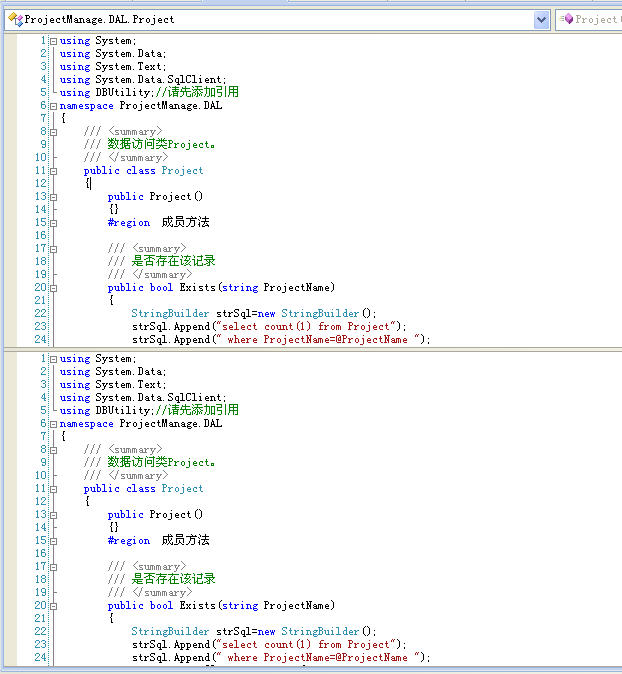Screen dimensions: 622x674
Task: Click 'using System.Data;' on line 2, upper pane
Action: coord(113,54)
